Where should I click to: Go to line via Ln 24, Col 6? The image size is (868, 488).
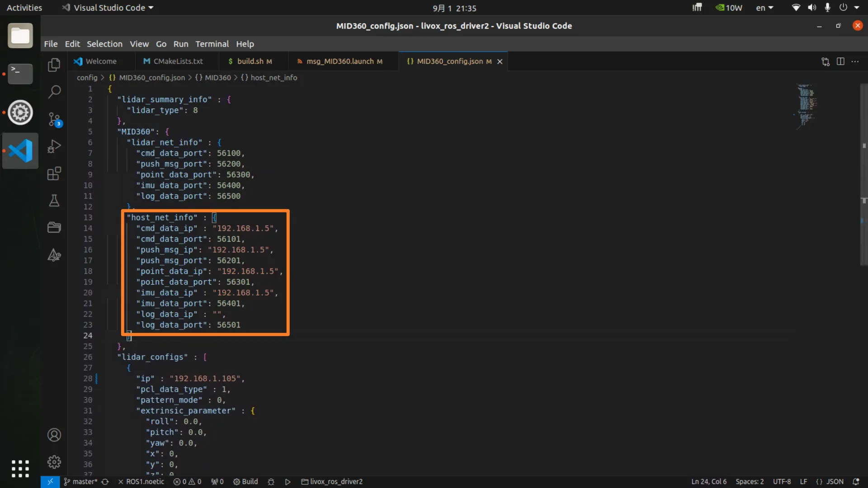(709, 482)
